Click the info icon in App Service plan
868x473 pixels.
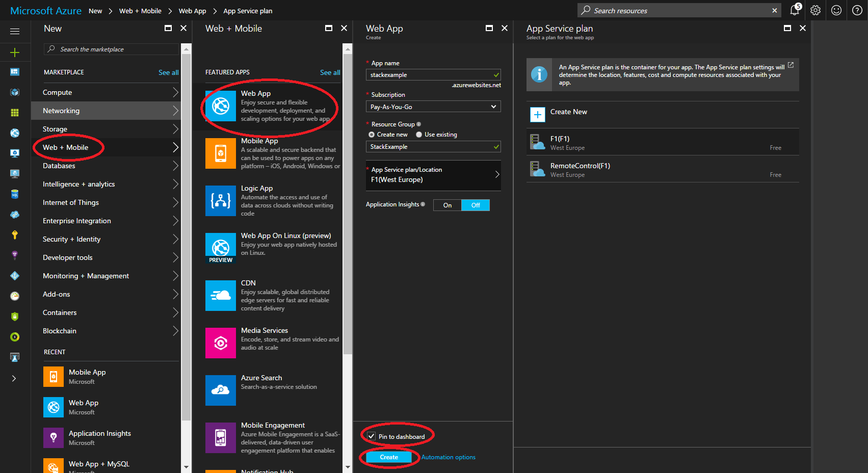pyautogui.click(x=539, y=74)
